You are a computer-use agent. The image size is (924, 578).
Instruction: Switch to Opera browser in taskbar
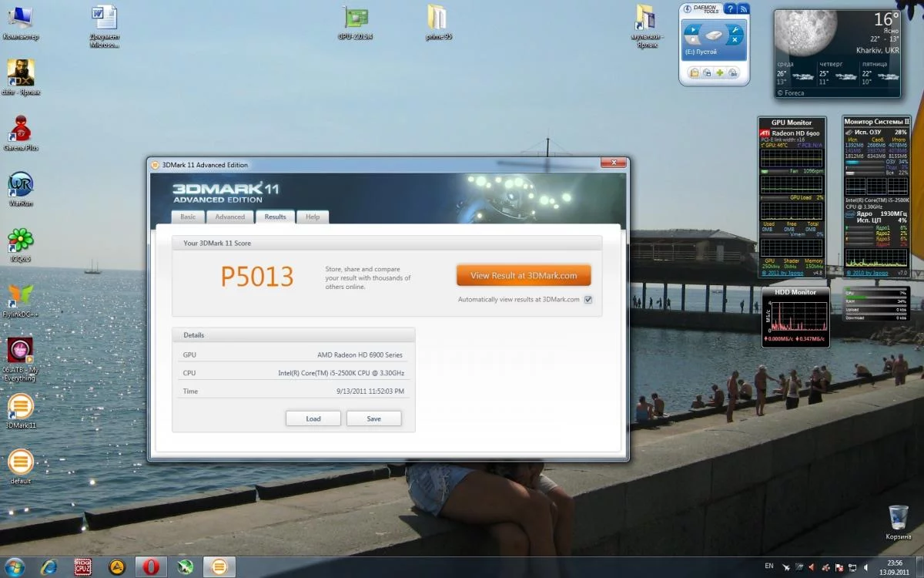pos(151,567)
